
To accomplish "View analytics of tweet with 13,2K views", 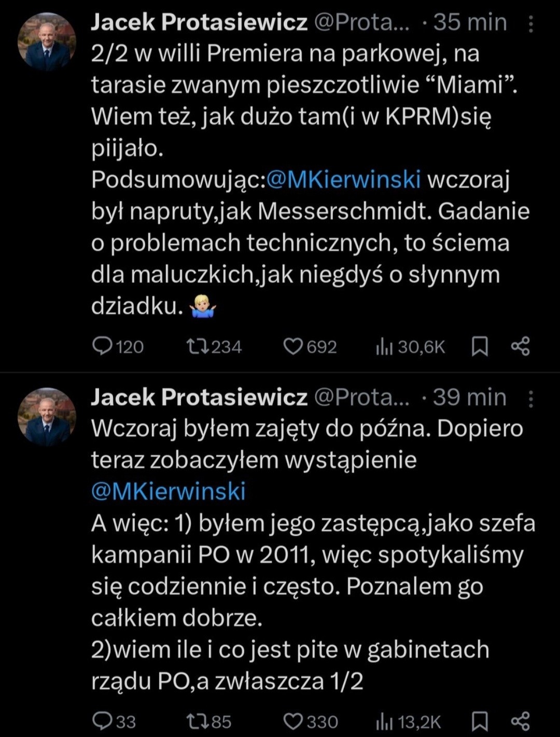I will tap(384, 721).
